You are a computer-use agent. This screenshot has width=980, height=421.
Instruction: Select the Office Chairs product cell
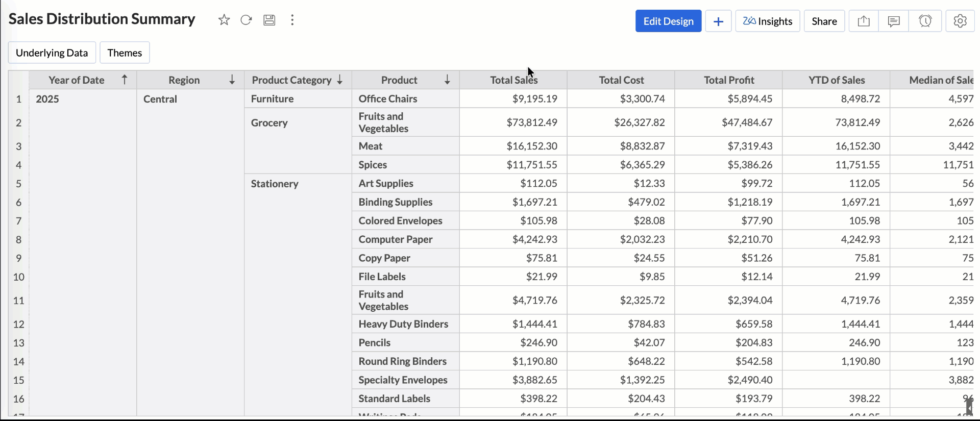pos(387,99)
